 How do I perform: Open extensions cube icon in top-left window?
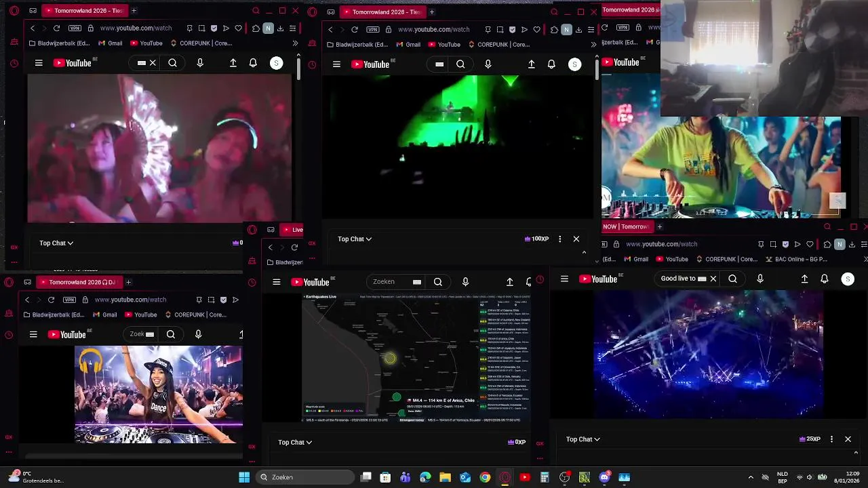click(x=256, y=28)
